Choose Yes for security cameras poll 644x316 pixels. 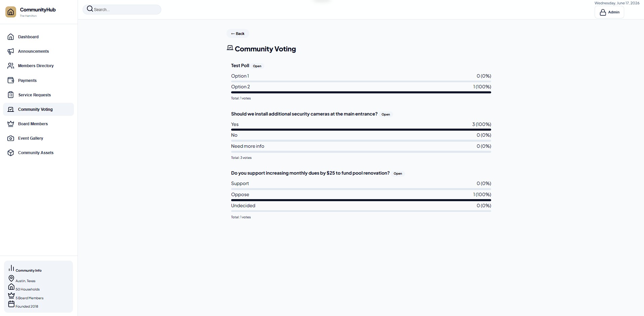click(x=235, y=125)
